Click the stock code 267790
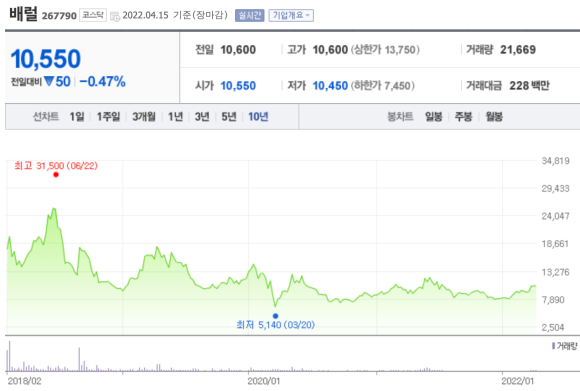This screenshot has width=580, height=391. tap(59, 16)
